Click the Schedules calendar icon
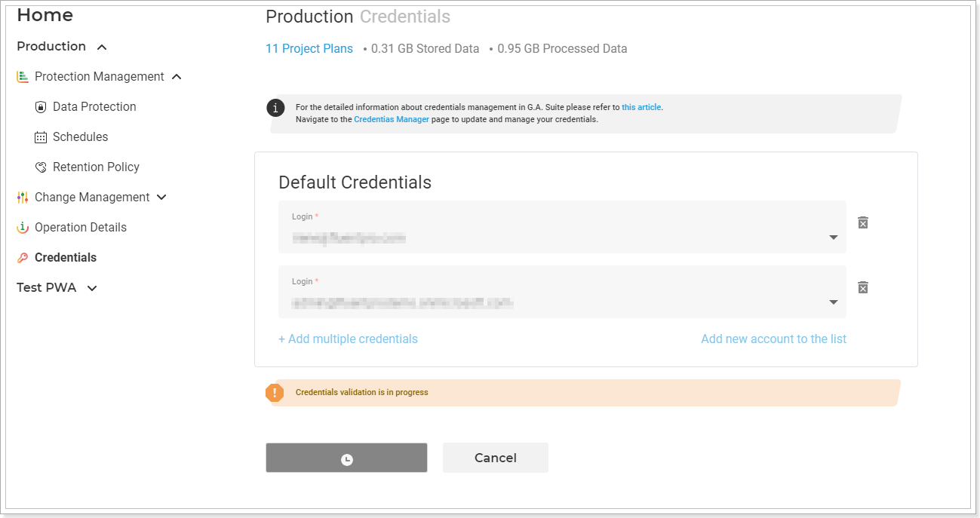Viewport: 980px width, 518px height. pos(41,137)
